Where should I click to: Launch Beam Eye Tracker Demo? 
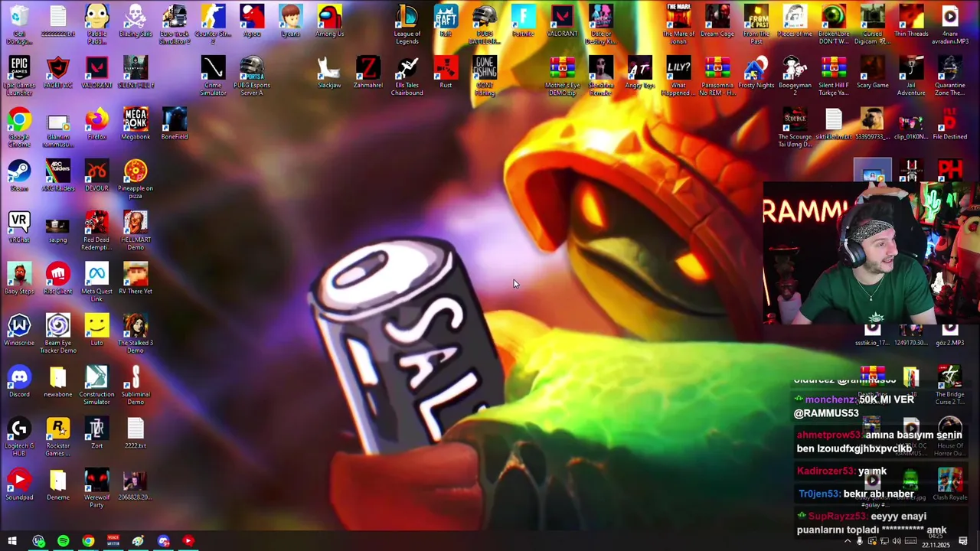58,333
